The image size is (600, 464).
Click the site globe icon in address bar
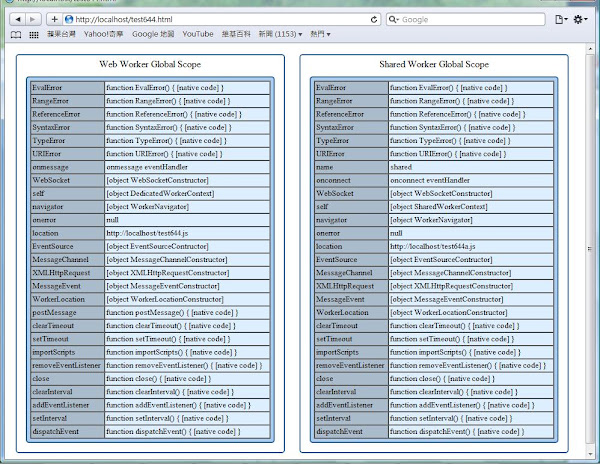click(x=69, y=19)
